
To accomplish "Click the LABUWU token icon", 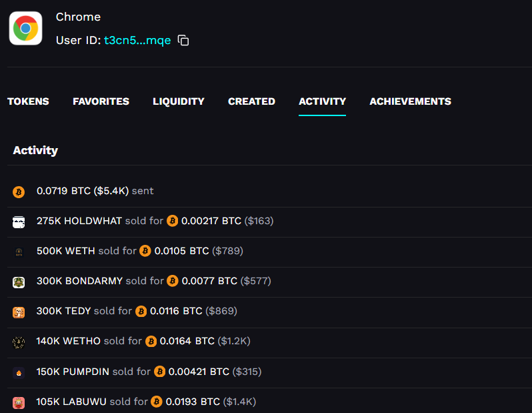I will point(19,403).
